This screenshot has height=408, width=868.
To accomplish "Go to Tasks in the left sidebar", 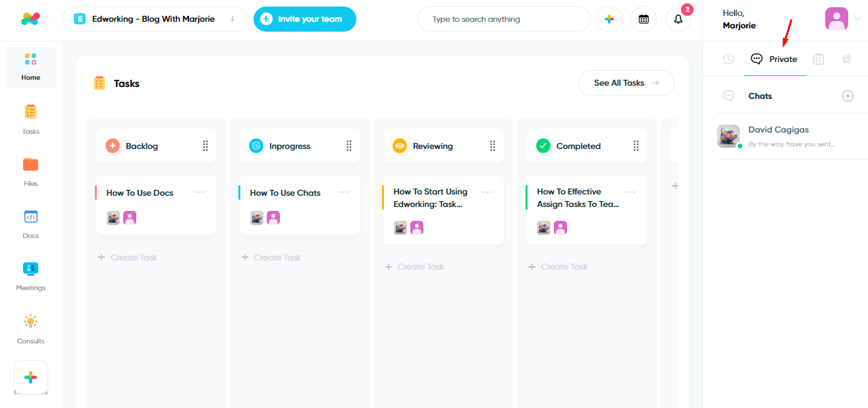I will click(x=31, y=119).
